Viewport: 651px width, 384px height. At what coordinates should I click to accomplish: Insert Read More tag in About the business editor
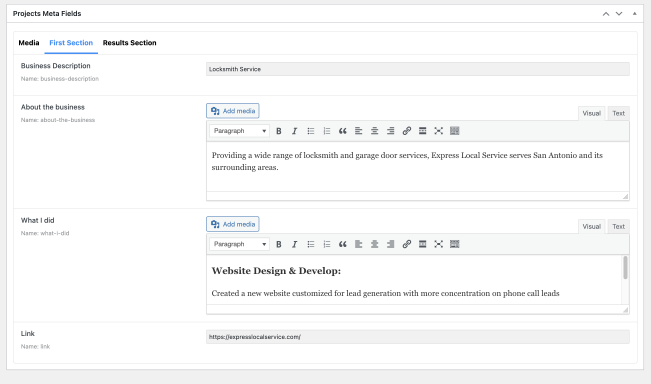(423, 131)
